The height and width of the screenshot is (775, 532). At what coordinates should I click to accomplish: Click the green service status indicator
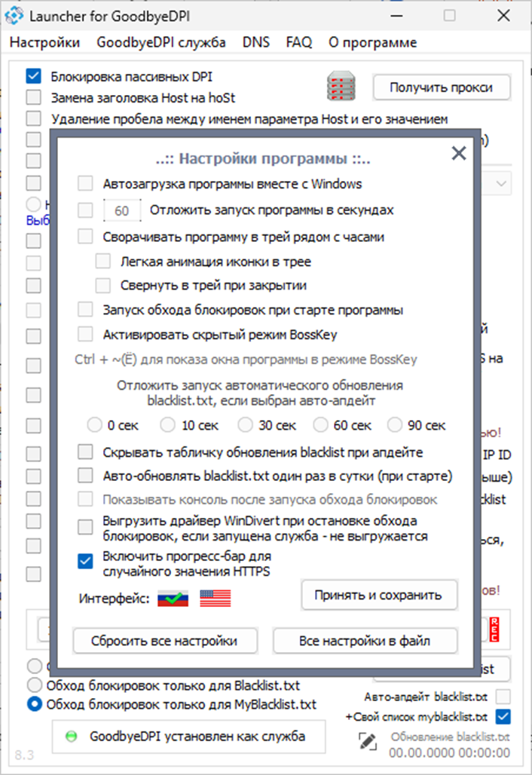tap(72, 737)
